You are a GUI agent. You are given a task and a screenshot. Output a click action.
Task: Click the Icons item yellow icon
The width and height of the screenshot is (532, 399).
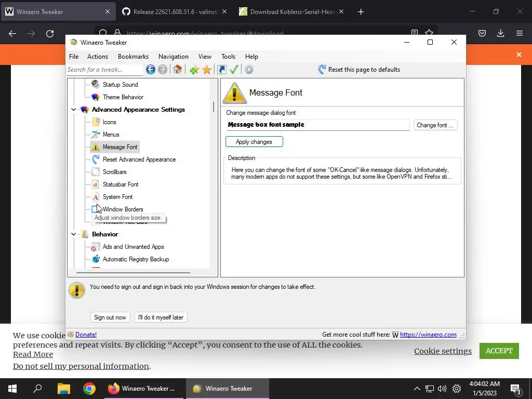[96, 122]
